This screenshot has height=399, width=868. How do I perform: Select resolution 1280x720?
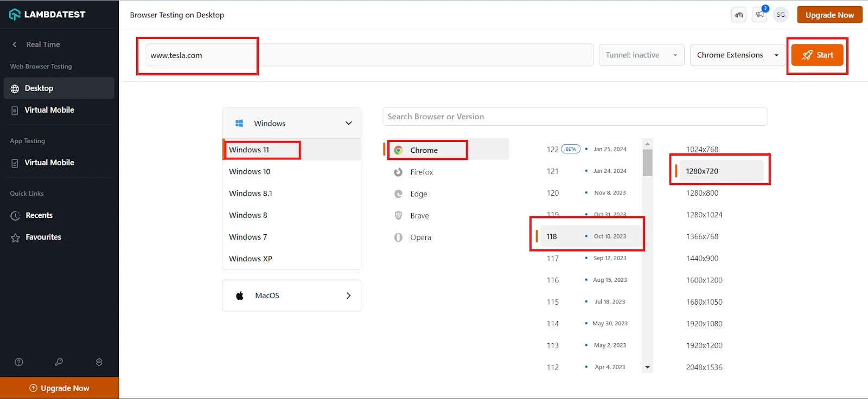[722, 171]
